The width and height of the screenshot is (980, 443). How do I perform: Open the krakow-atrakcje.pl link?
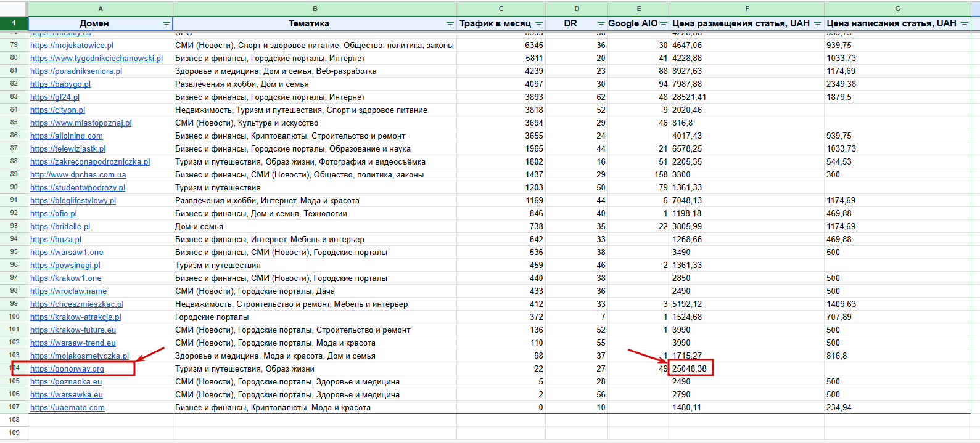pos(76,317)
